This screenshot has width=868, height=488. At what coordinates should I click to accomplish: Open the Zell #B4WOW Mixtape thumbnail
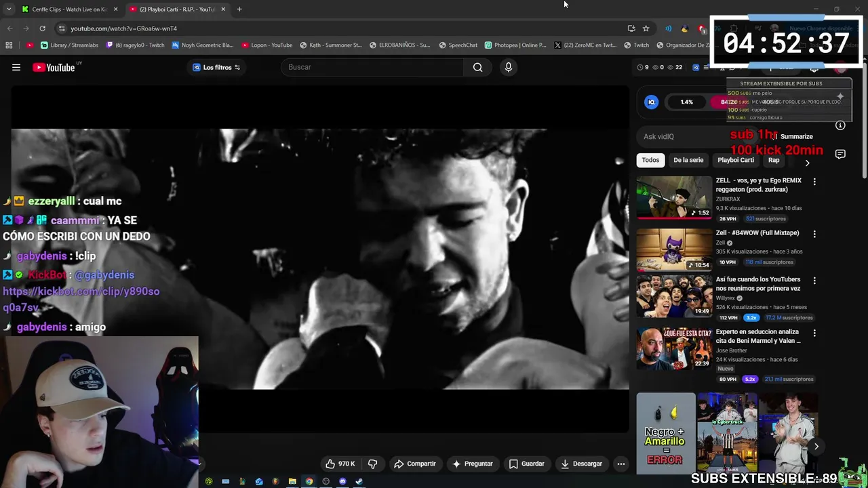pos(674,250)
